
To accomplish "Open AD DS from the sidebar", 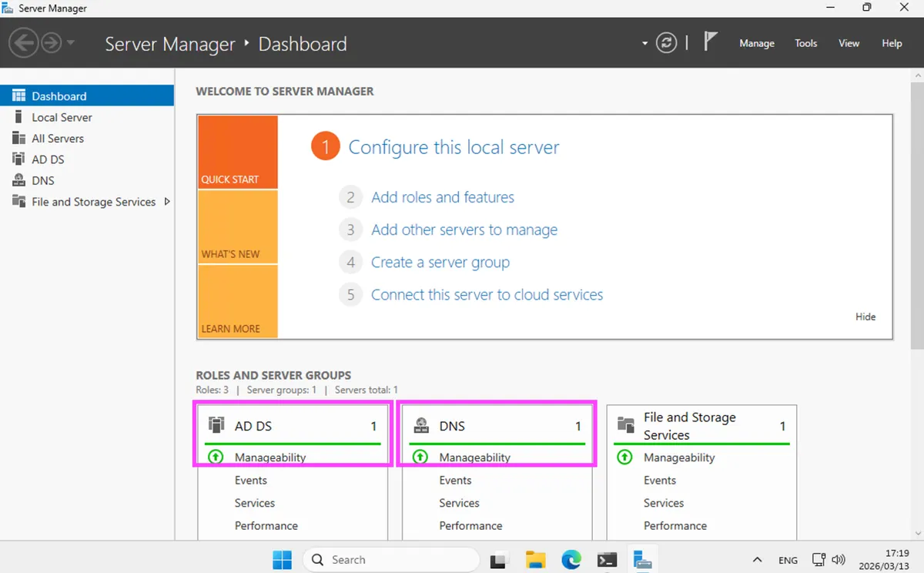I will point(48,159).
